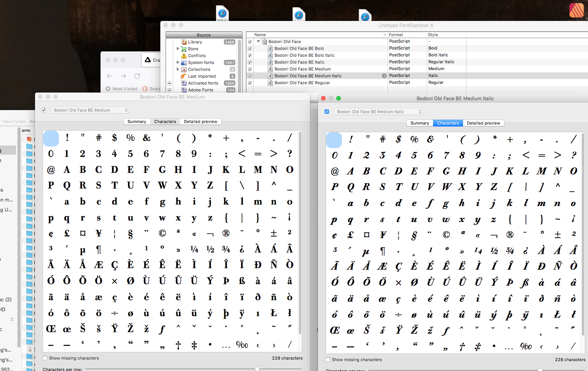Click New Folder in the Finder toolbar
This screenshot has height=371, width=588.
point(15,122)
